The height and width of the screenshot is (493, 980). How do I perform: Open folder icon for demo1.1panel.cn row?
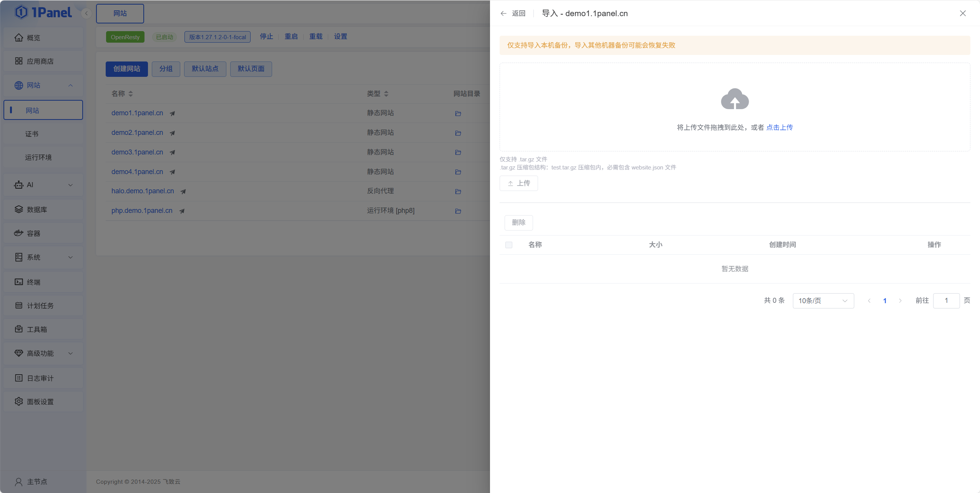coord(458,113)
